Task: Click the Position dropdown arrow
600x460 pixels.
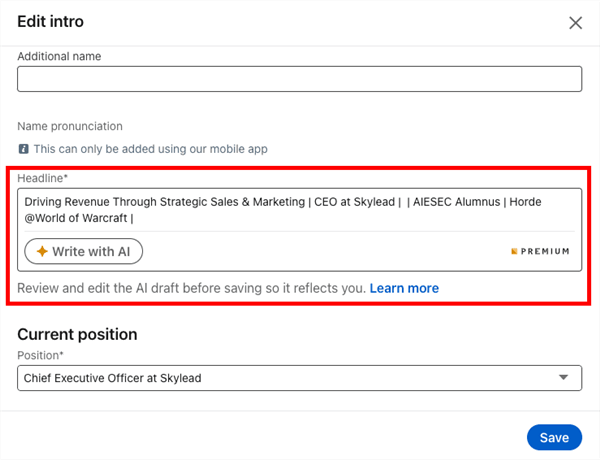Action: [x=565, y=377]
